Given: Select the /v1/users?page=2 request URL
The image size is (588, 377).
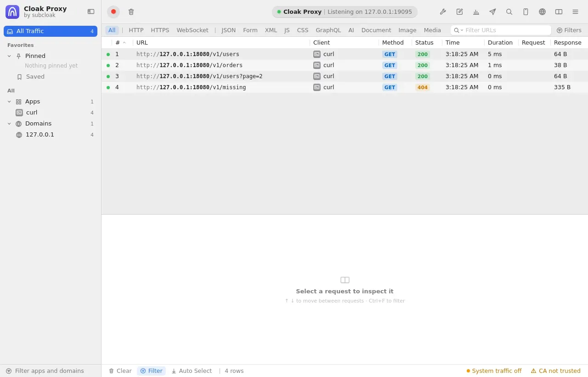Looking at the screenshot, I should pos(199,76).
